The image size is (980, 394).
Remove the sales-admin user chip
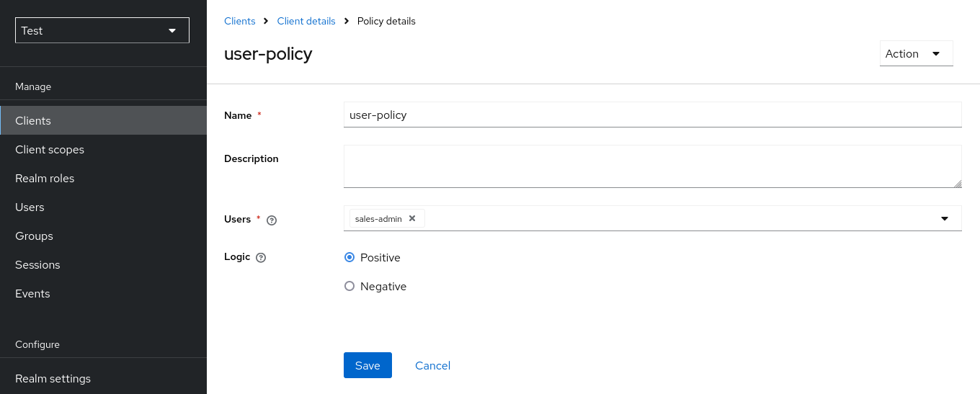point(412,218)
